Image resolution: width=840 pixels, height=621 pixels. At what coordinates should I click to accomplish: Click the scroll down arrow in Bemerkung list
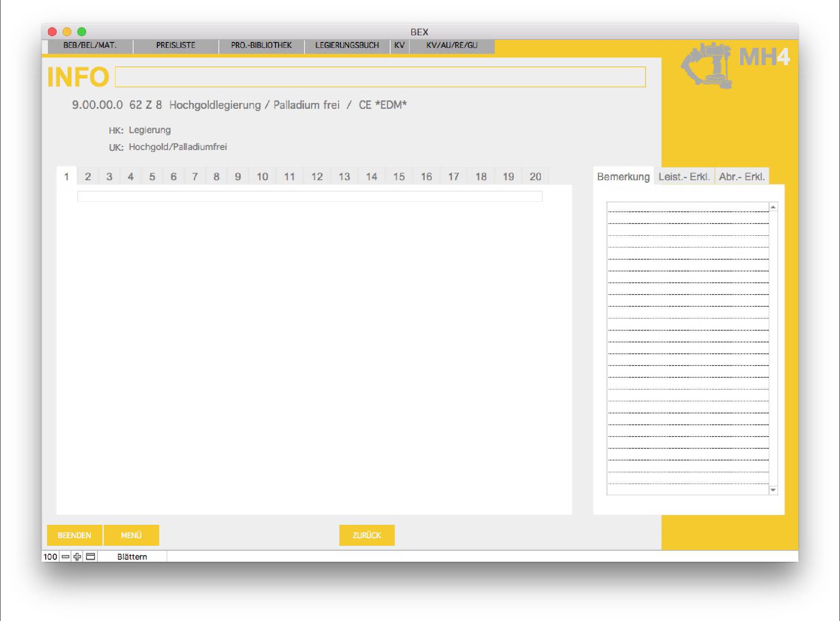click(773, 490)
